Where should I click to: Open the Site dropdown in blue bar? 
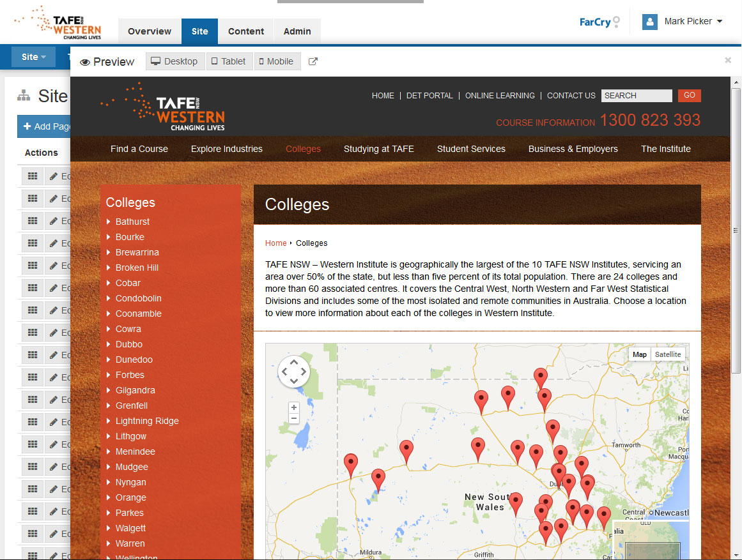click(33, 57)
